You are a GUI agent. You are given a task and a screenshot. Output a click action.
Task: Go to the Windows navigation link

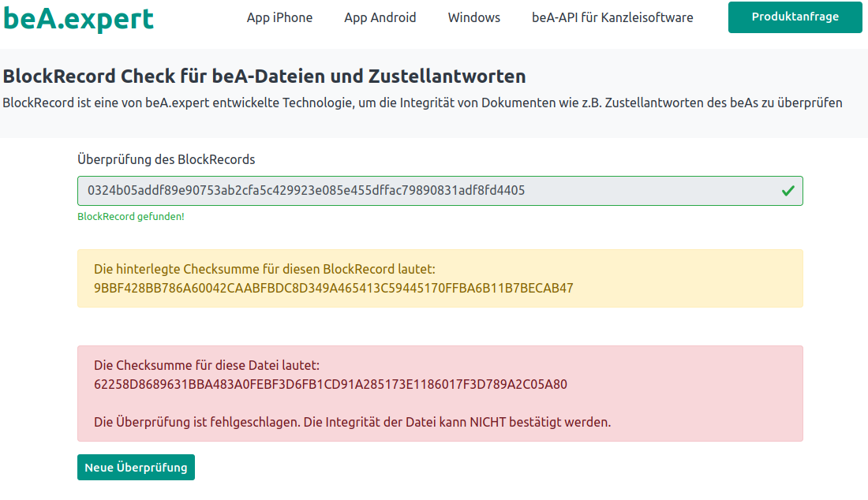[x=474, y=17]
